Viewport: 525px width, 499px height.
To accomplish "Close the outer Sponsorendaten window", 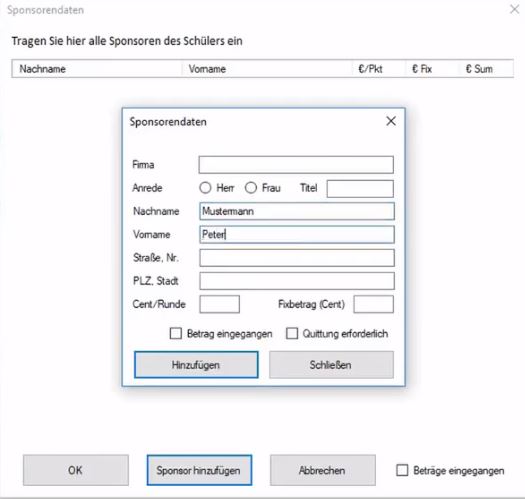I will pos(515,9).
